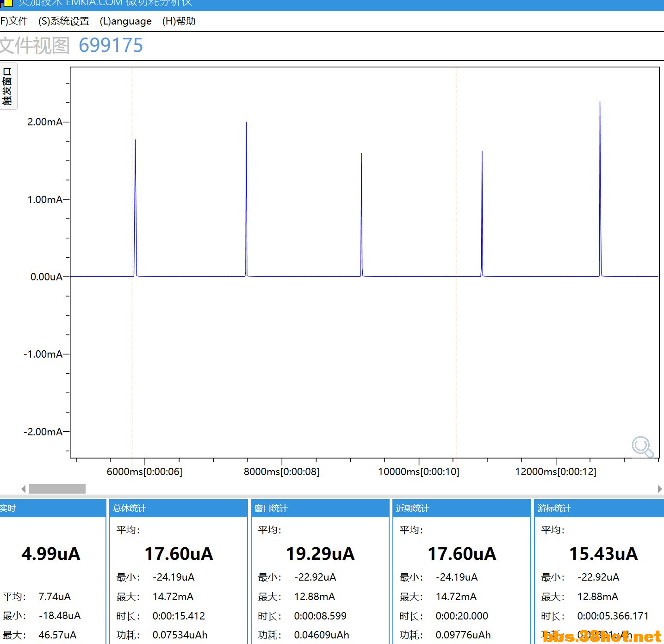Click the application icon in title bar
This screenshot has height=644, width=664.
point(6,3)
